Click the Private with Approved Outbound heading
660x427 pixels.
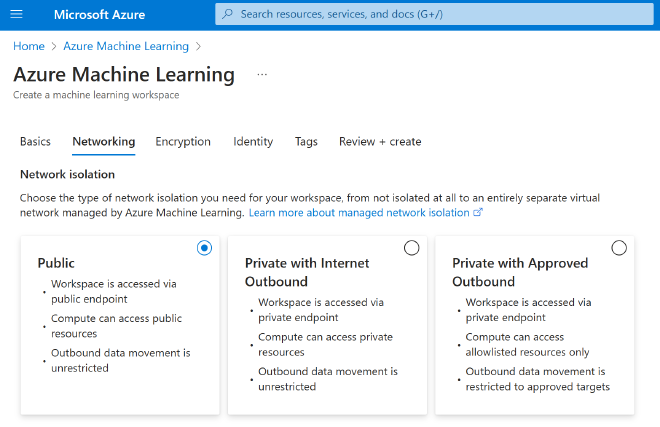click(520, 272)
